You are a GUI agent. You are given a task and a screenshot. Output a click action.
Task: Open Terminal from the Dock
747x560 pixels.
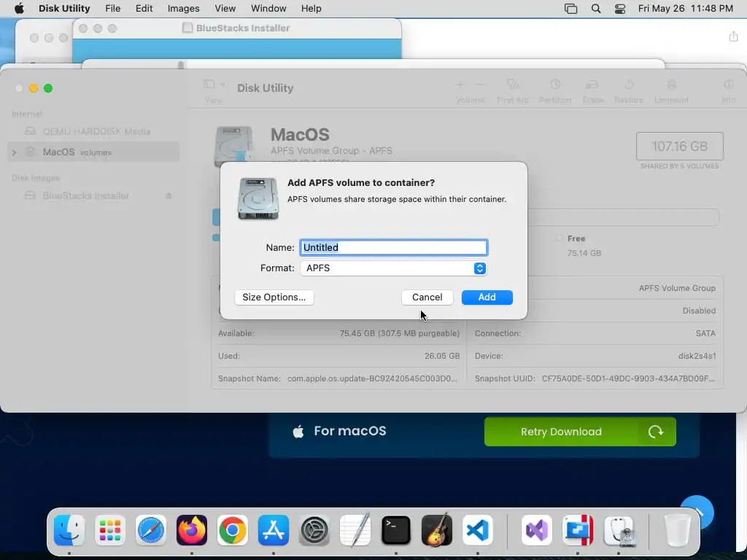(x=396, y=530)
